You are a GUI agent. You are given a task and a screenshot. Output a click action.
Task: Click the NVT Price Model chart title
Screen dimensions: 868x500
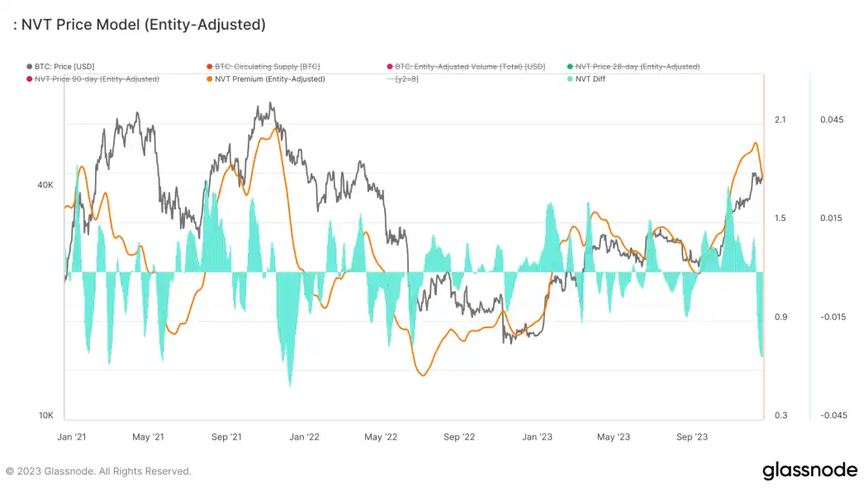pos(140,24)
